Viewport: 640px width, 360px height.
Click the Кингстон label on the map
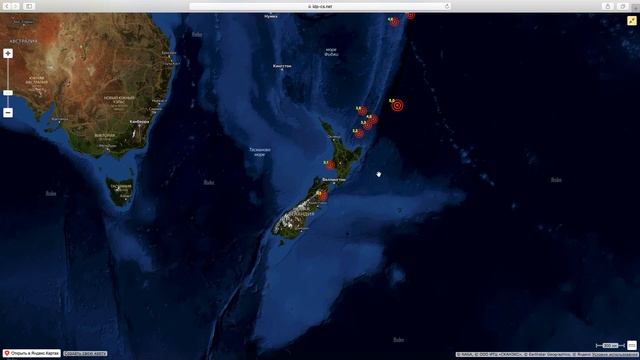[x=282, y=66]
